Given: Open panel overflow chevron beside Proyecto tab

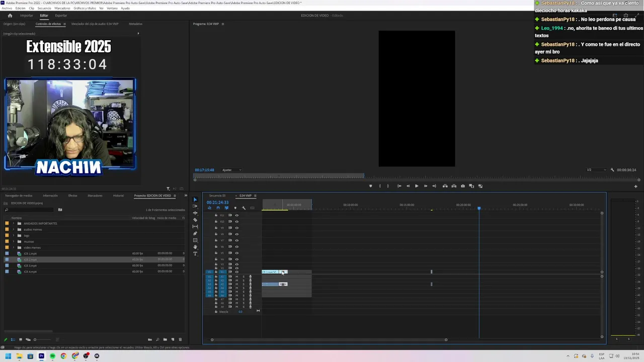Looking at the screenshot, I should pos(186,196).
